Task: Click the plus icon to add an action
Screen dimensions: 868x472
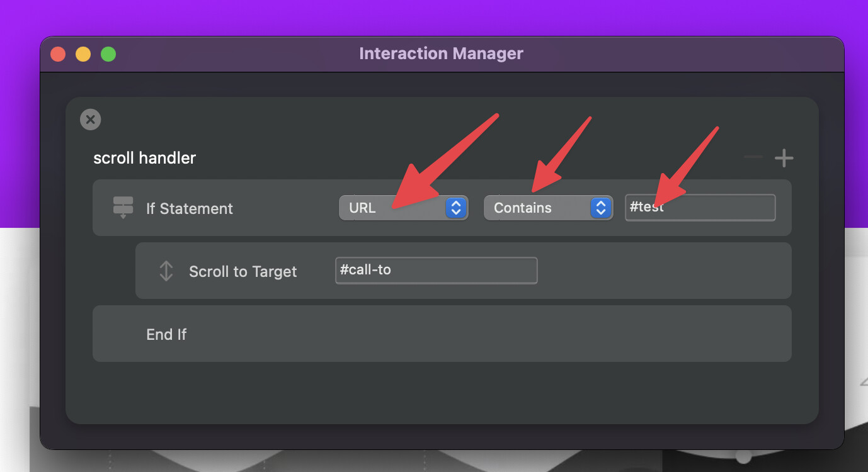Action: [x=784, y=158]
